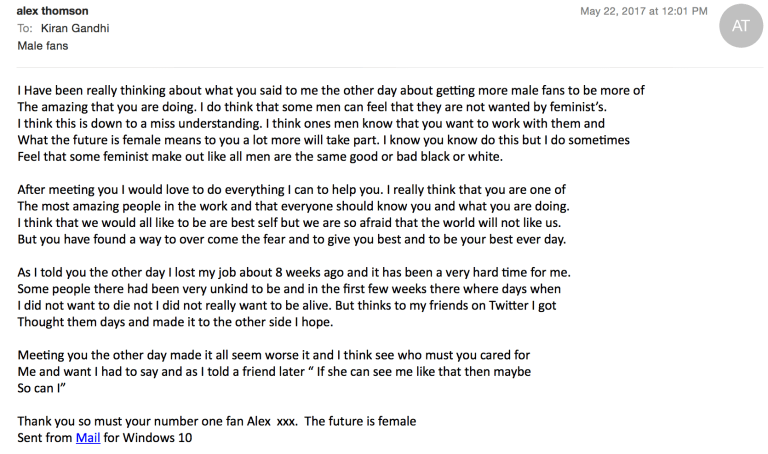Click the line starting "Meeting you the other day"

point(272,355)
